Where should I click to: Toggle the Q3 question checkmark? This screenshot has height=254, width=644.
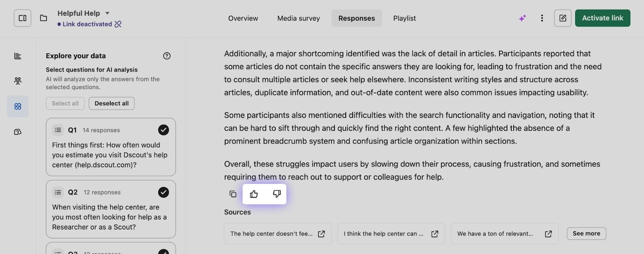click(x=163, y=252)
